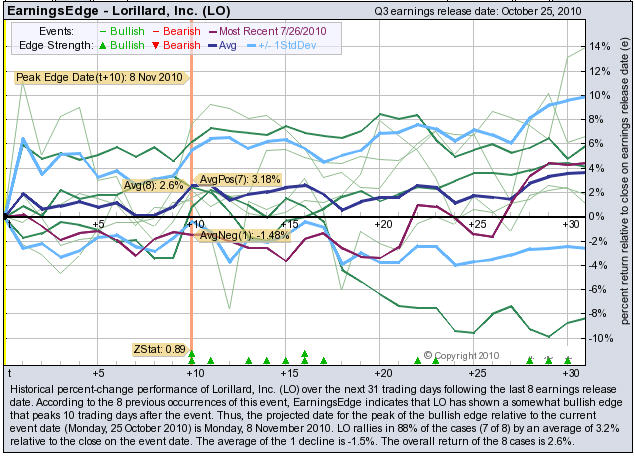The width and height of the screenshot is (635, 456).
Task: Click the green Bullish events legend line
Action: 110,32
